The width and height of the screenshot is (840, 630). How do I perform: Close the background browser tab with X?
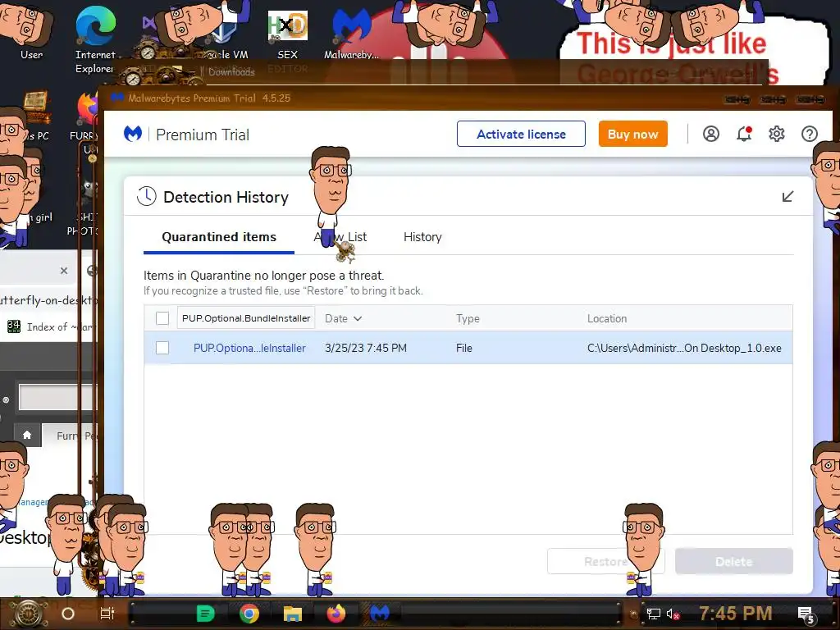click(x=64, y=271)
